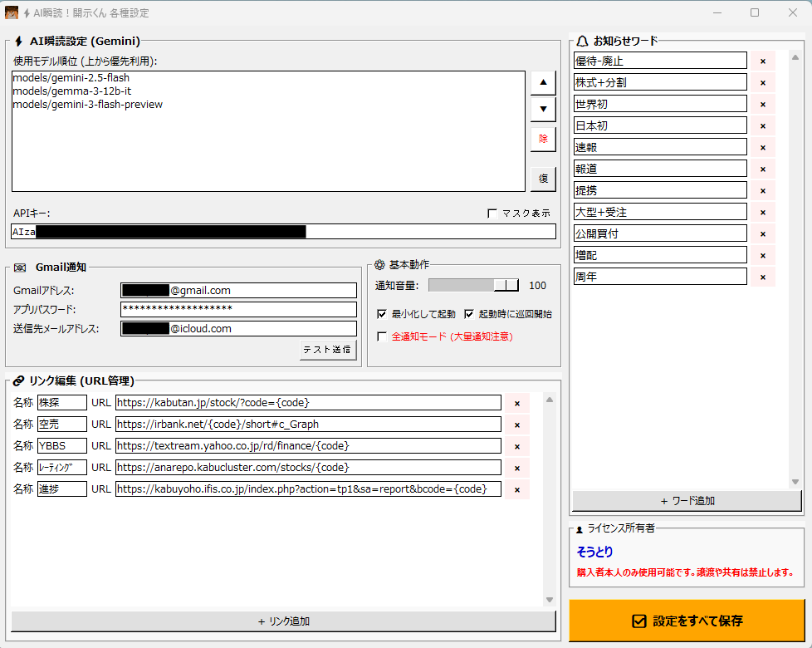Screen dimensions: 812x648
Task: Delete the 報道 notification word
Action: click(763, 169)
